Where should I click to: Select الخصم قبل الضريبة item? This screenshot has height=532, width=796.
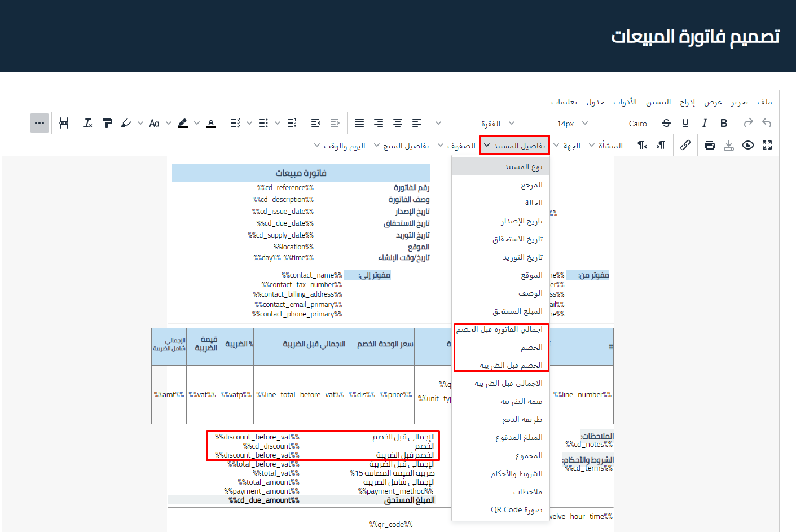pyautogui.click(x=501, y=366)
